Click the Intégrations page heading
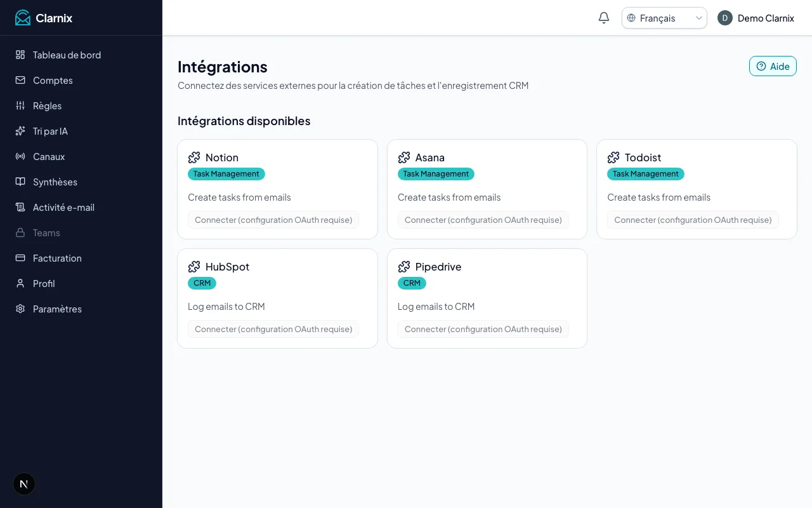Screen dimensions: 812x508 click(x=223, y=67)
